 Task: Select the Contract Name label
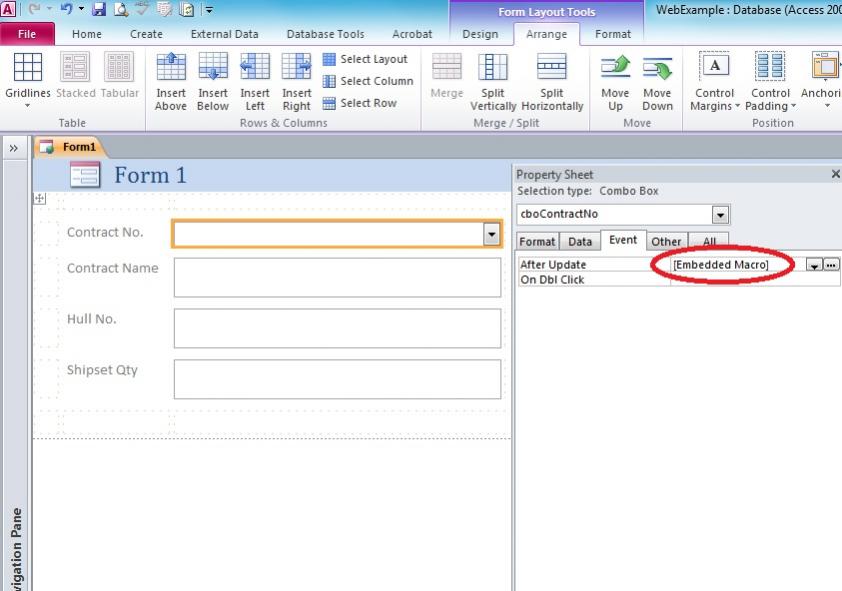tap(112, 268)
